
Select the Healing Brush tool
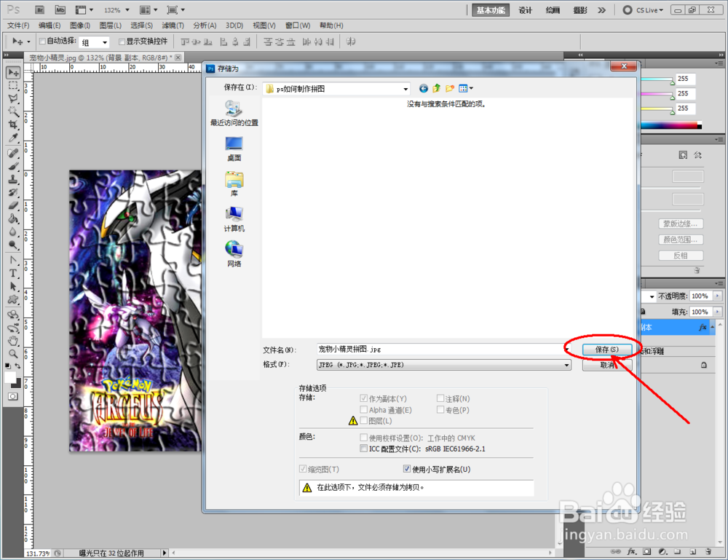coord(13,153)
